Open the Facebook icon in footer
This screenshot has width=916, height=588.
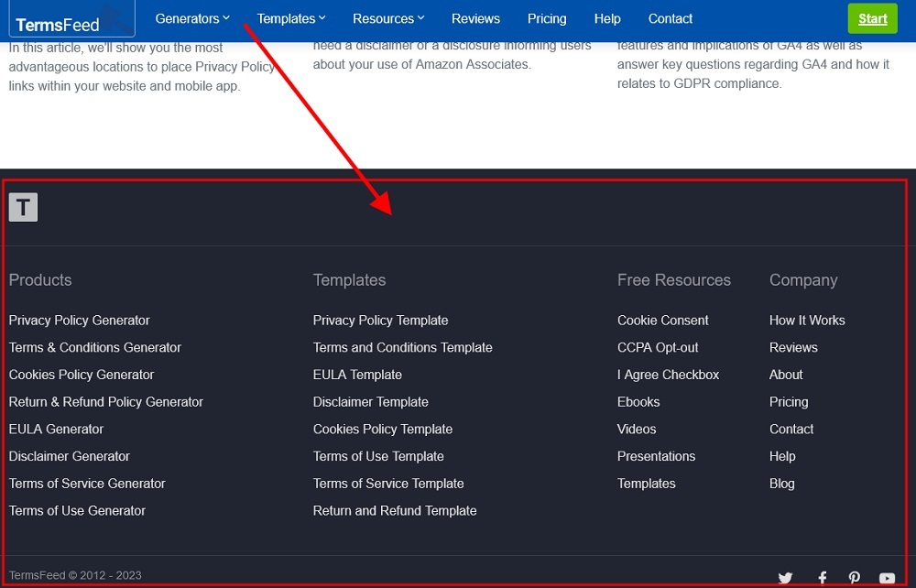tap(822, 578)
